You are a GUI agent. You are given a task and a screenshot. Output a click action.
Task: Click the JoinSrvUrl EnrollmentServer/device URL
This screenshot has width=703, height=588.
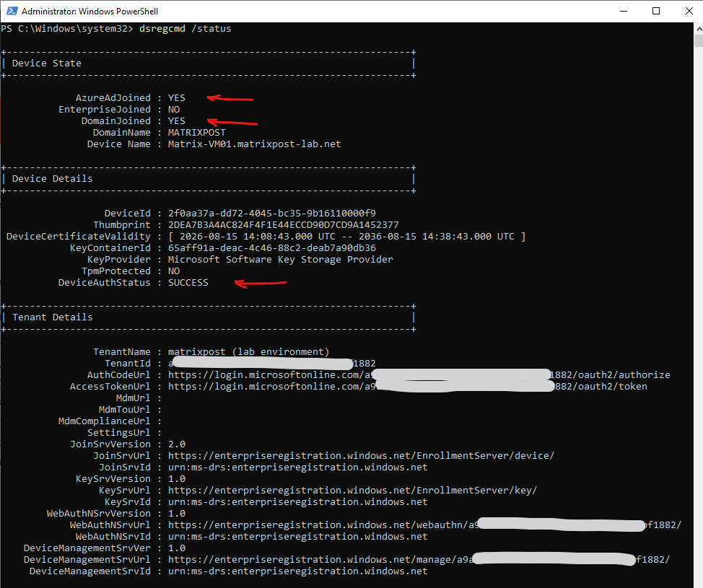362,456
